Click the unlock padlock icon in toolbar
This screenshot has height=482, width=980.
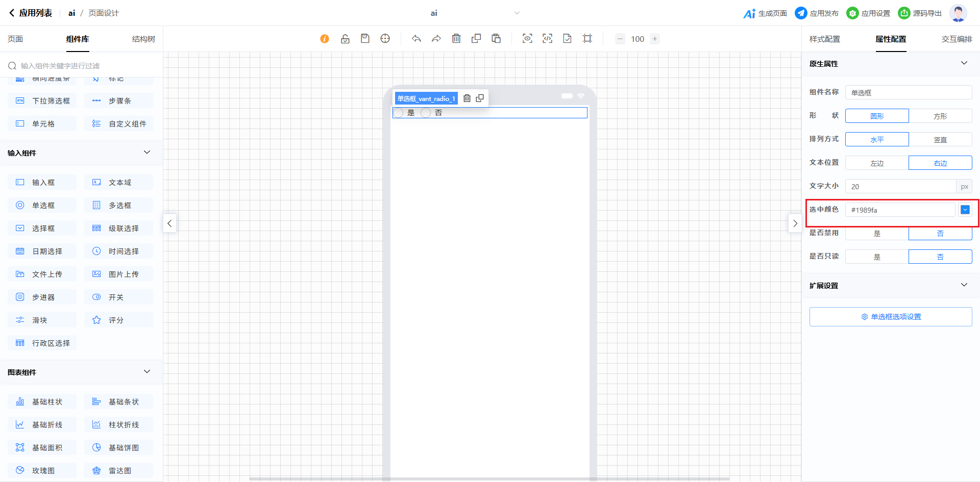coord(345,39)
